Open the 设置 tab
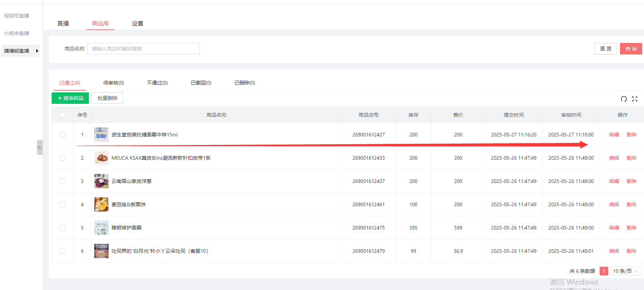The image size is (644, 290). pos(138,24)
